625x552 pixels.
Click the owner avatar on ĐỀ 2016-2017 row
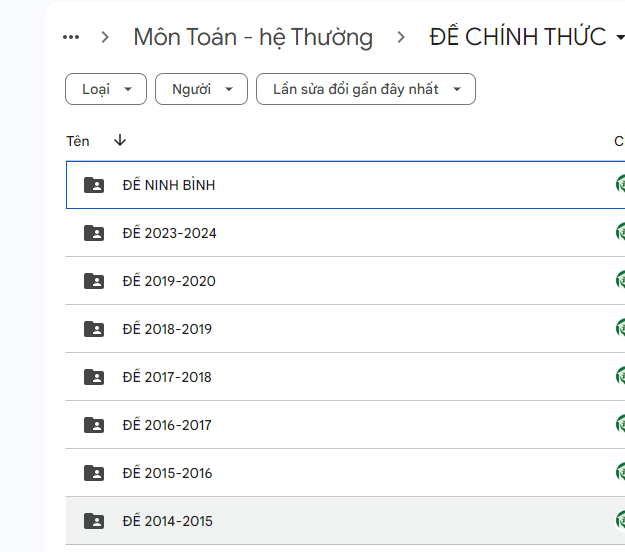click(620, 425)
